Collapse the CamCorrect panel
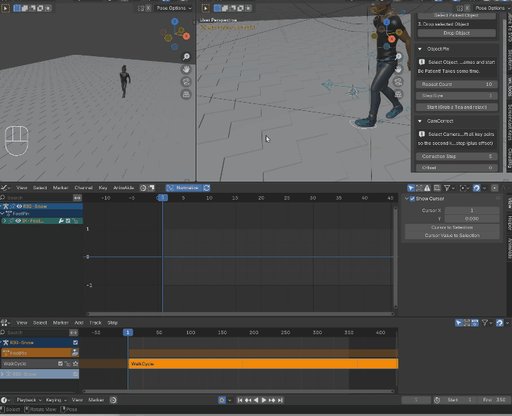 point(420,121)
